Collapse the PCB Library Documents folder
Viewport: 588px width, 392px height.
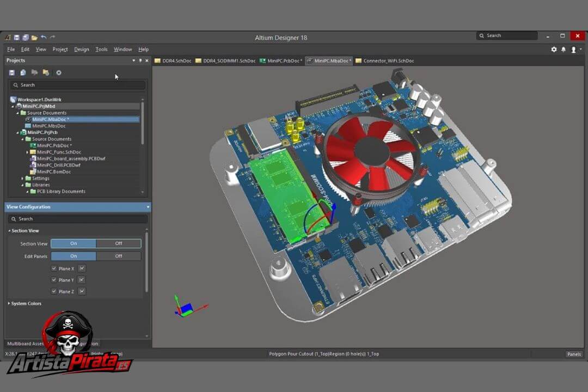tap(27, 192)
